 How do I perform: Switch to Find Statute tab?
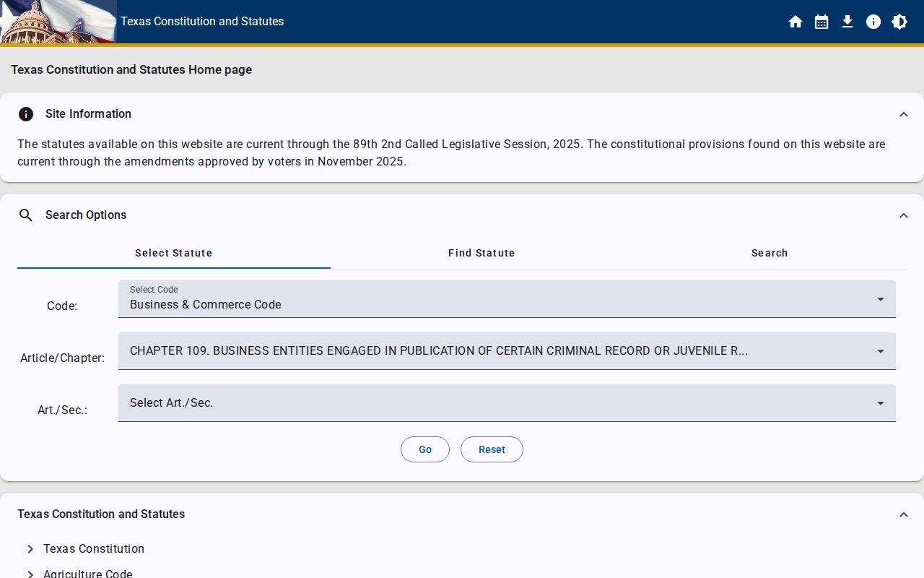pos(481,253)
